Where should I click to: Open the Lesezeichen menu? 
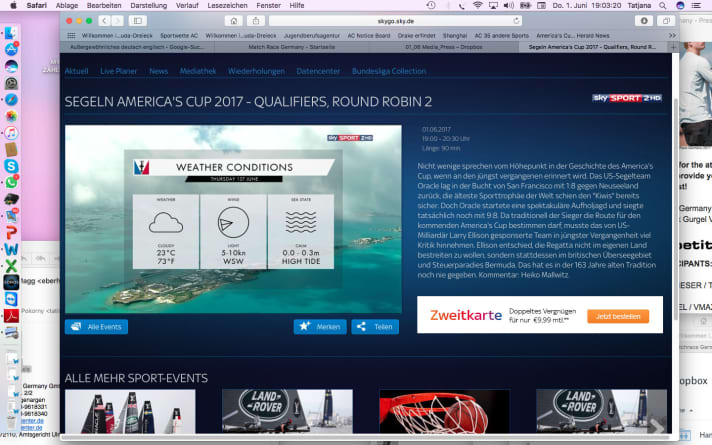[227, 5]
